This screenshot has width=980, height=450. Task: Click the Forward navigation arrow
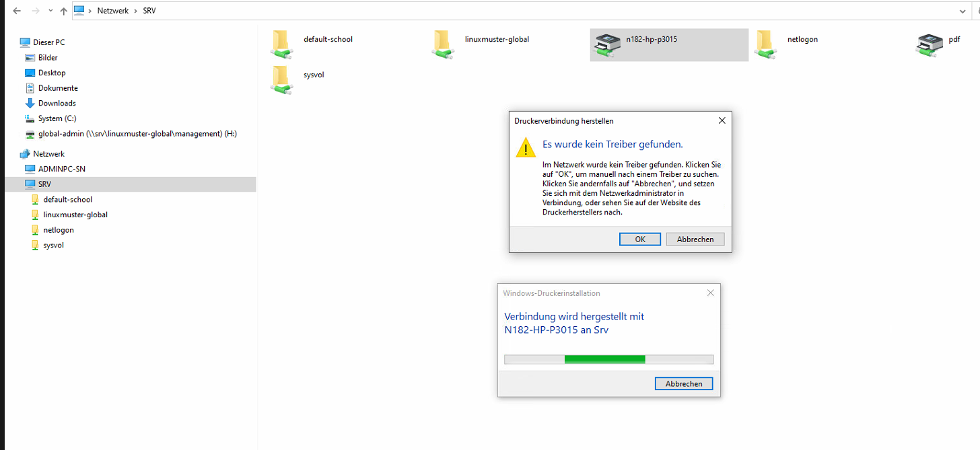pyautogui.click(x=35, y=11)
